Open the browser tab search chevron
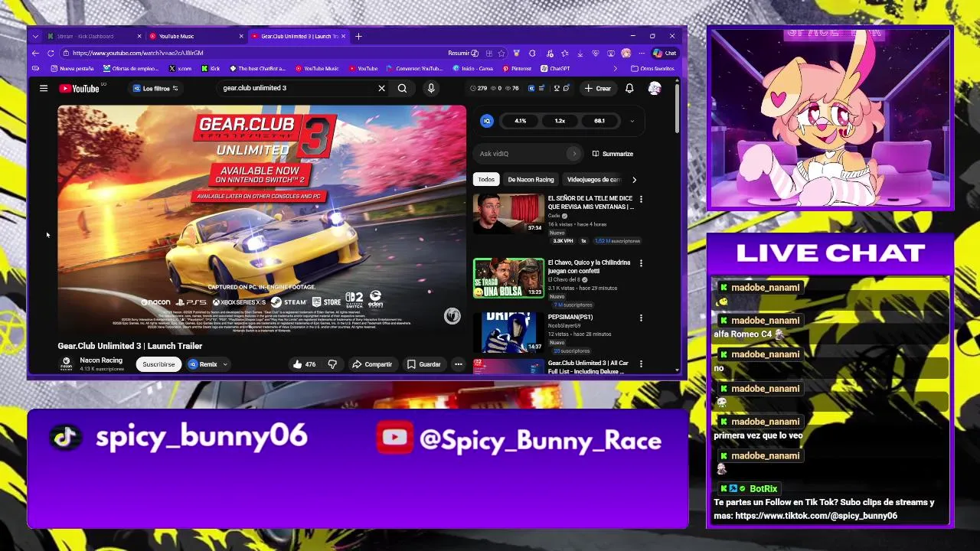 [x=35, y=36]
